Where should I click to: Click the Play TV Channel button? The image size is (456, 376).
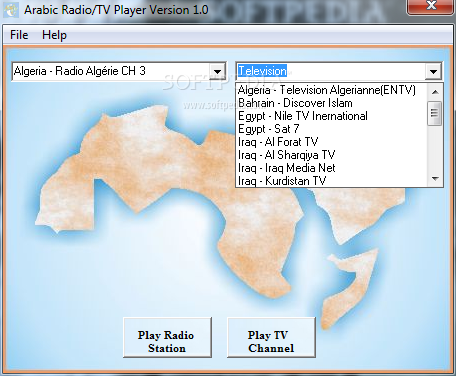point(271,337)
